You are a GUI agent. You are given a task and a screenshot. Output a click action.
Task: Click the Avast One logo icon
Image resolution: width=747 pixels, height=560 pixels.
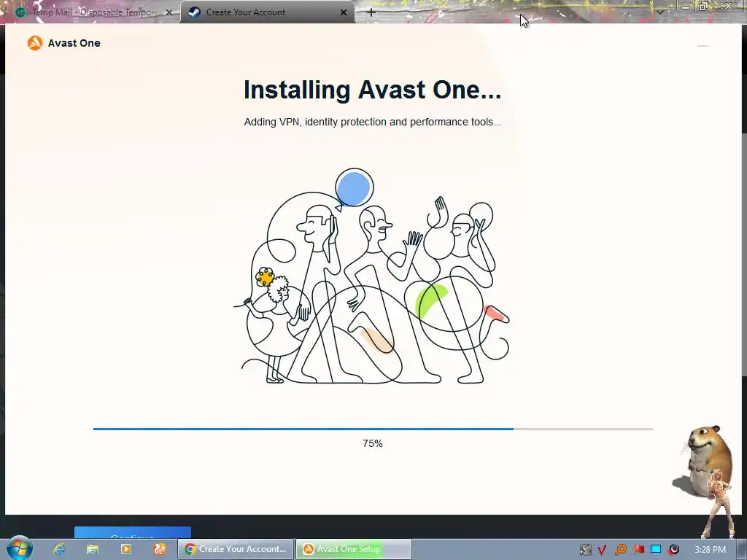[x=35, y=43]
